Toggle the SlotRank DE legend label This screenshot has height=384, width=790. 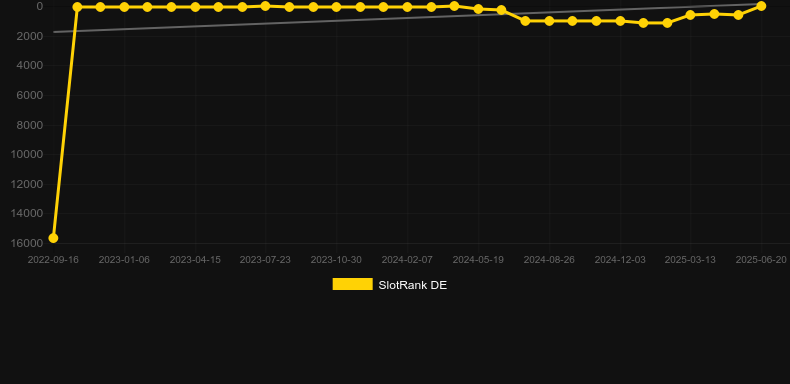pyautogui.click(x=412, y=285)
